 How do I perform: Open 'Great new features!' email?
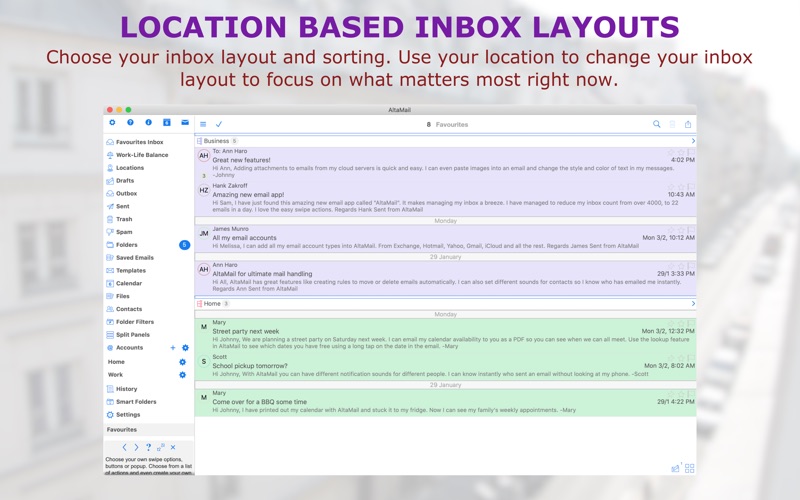445,164
